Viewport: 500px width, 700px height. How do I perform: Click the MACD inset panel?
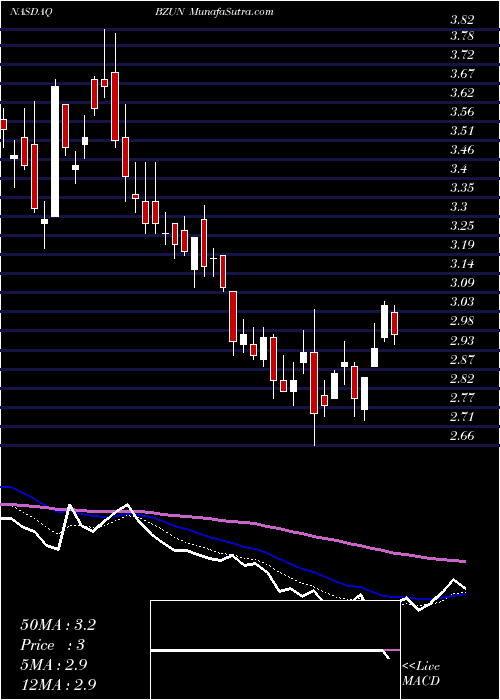click(x=276, y=650)
